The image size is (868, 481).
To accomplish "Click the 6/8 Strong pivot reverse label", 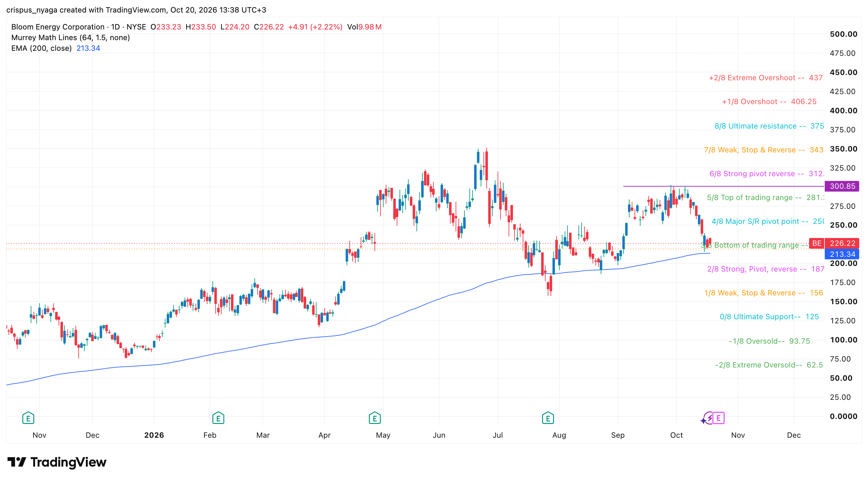I will point(767,174).
